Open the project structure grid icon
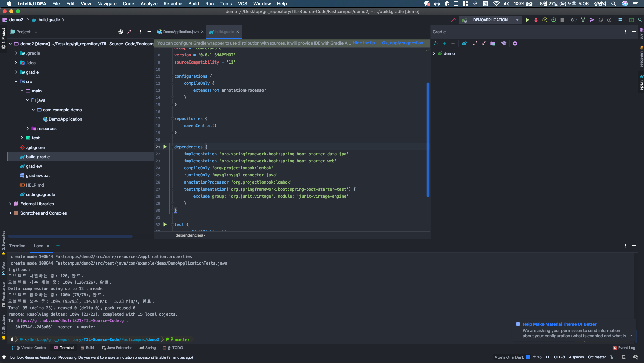This screenshot has width=644, height=363. click(620, 20)
